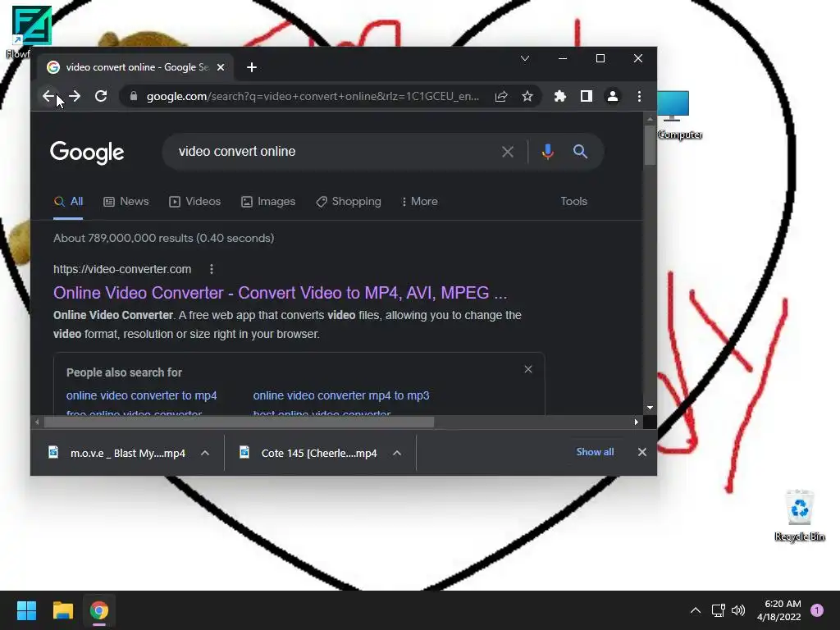Show hidden system tray icons
This screenshot has width=840, height=630.
[696, 610]
